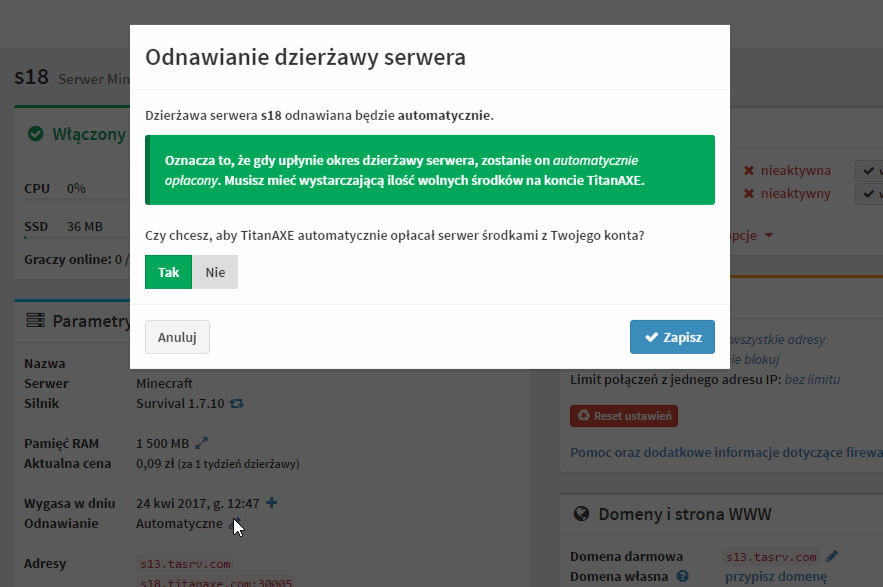Click the green auto-payment information banner

click(x=430, y=170)
